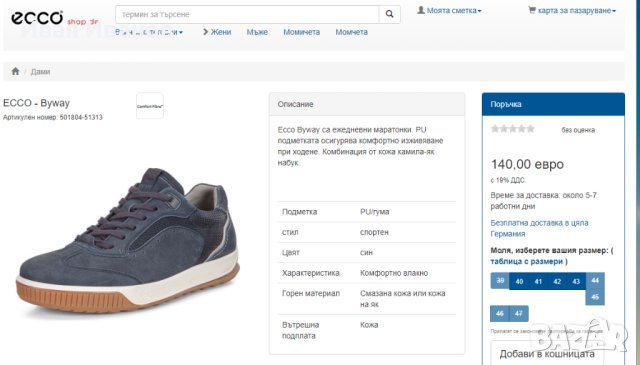Viewport: 640px width, 365px height.
Task: Click the user icon beside Моята сметка
Action: (x=421, y=10)
